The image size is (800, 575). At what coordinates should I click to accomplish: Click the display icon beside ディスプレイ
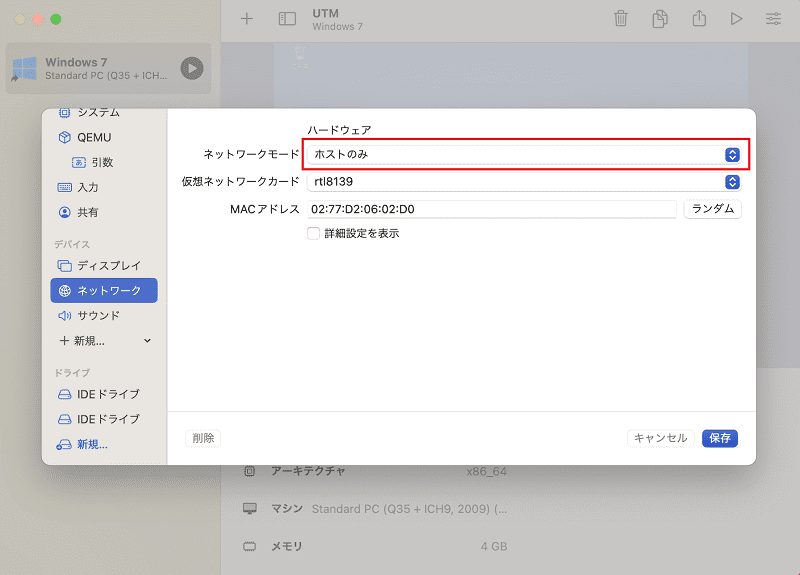tap(65, 265)
